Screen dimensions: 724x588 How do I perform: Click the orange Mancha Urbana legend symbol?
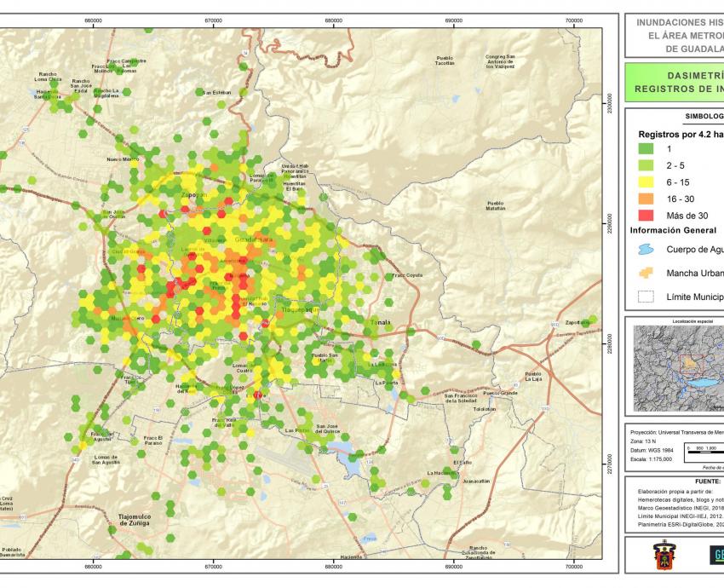coord(646,273)
